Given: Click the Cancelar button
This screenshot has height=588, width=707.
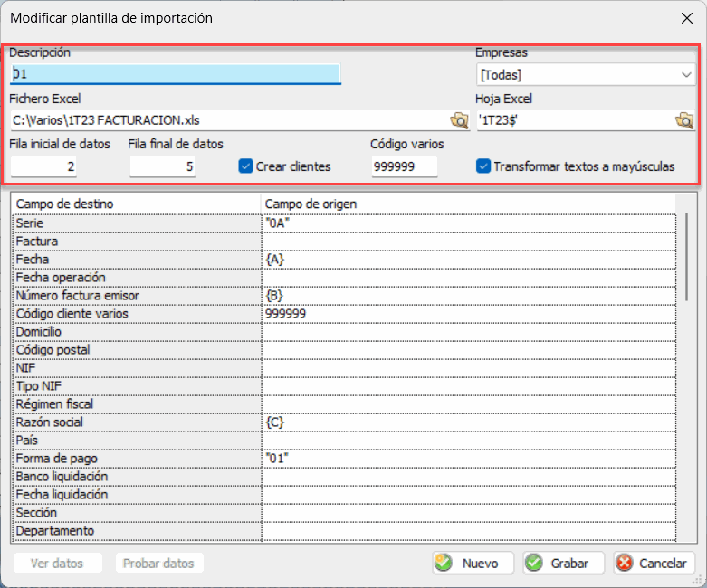Looking at the screenshot, I should [654, 563].
